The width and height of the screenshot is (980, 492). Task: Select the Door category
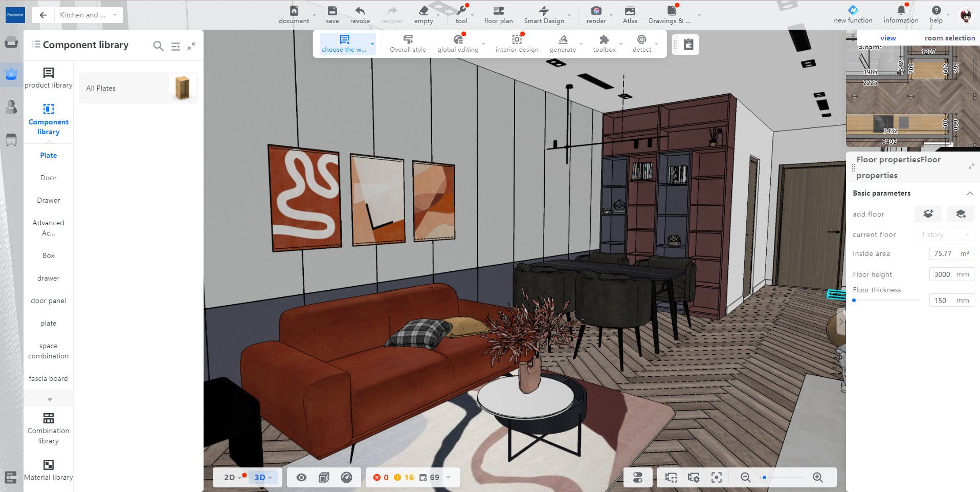(49, 178)
